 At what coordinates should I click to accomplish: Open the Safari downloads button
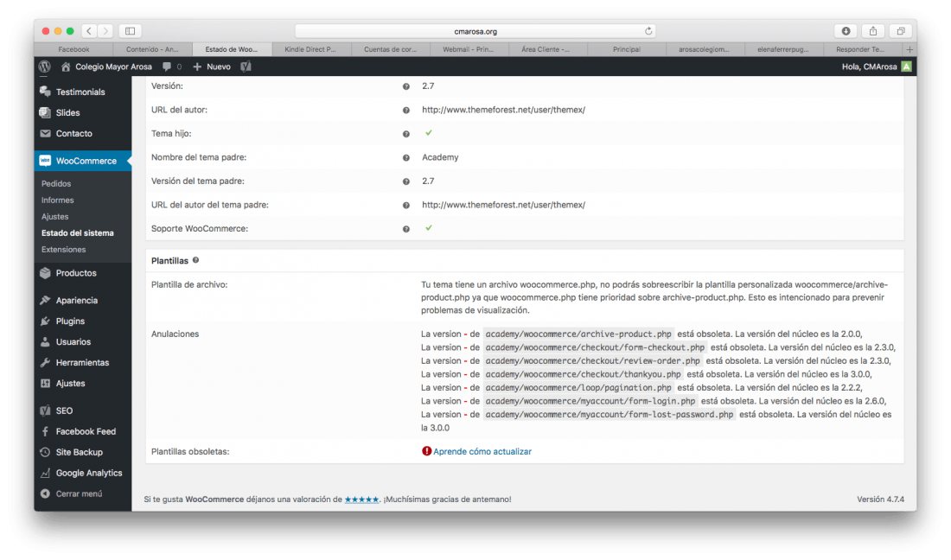(x=846, y=31)
